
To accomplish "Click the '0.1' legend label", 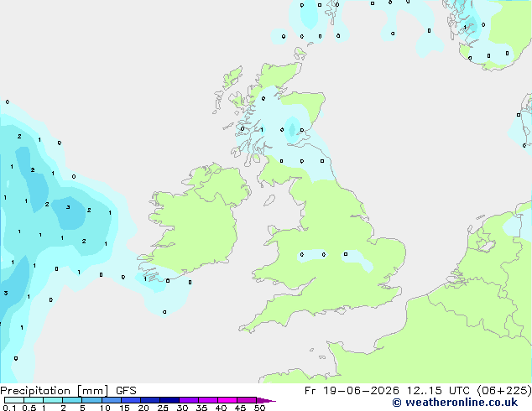I will [9, 408].
